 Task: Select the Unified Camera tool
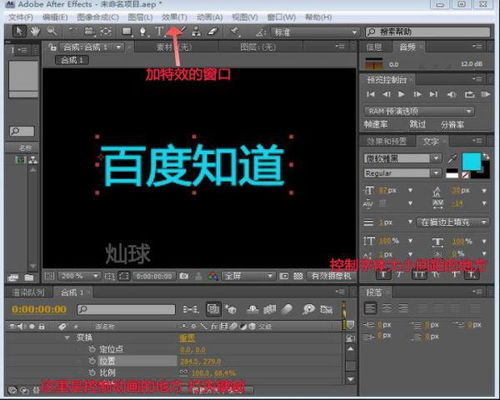click(89, 31)
